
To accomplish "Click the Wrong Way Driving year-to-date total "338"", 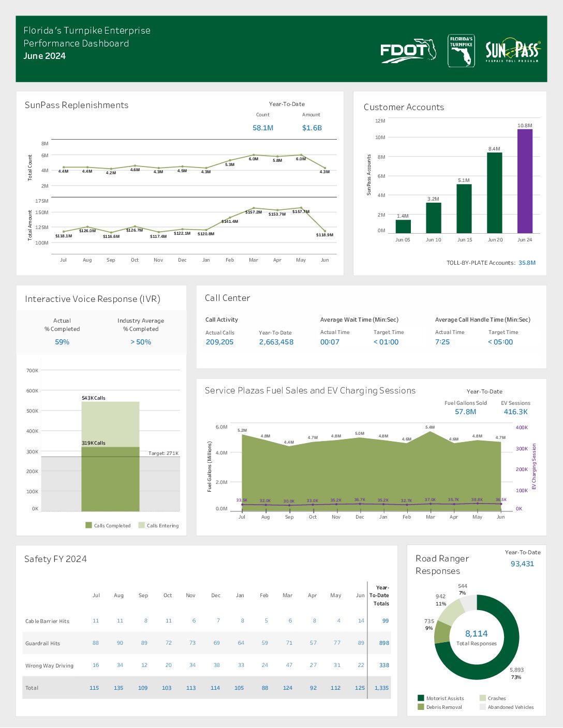I will [384, 665].
